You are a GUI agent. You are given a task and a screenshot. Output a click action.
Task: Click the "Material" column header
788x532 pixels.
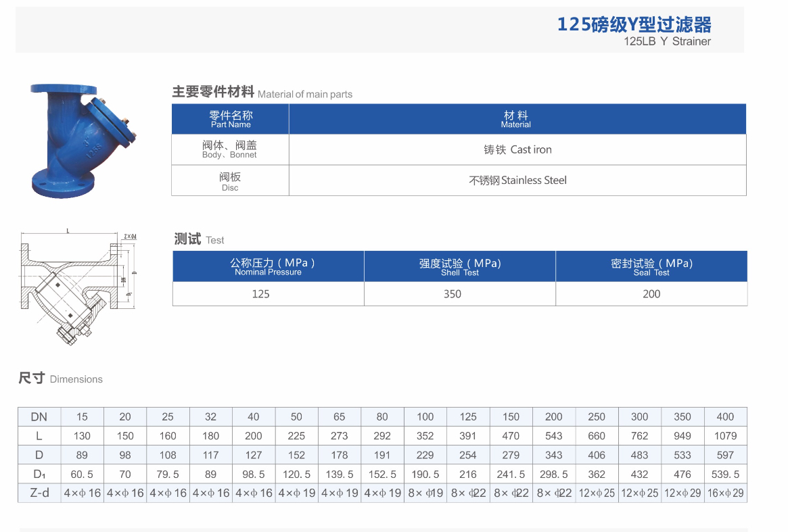click(x=515, y=119)
